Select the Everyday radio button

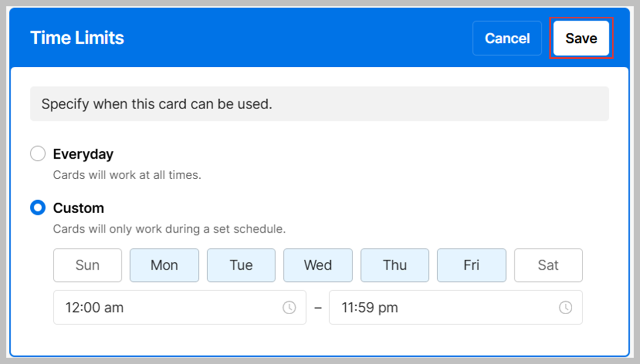pyautogui.click(x=38, y=154)
